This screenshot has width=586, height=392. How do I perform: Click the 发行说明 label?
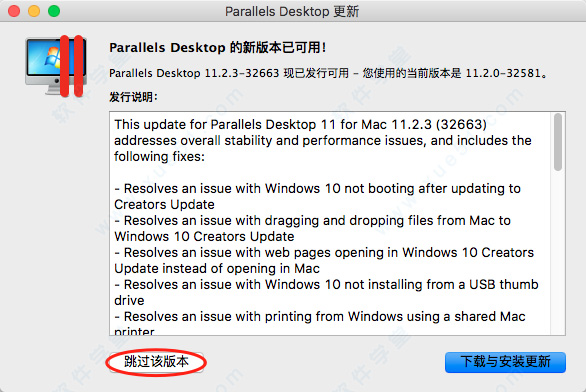(x=133, y=97)
